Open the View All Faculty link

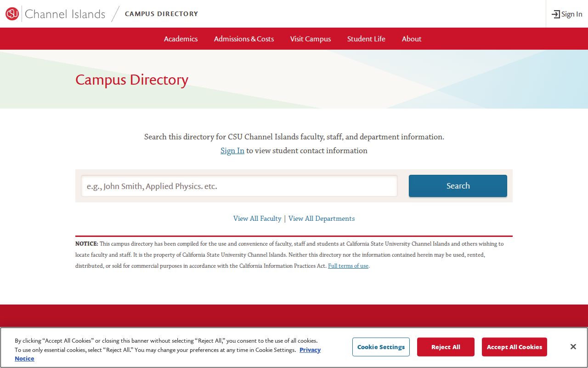tap(257, 218)
